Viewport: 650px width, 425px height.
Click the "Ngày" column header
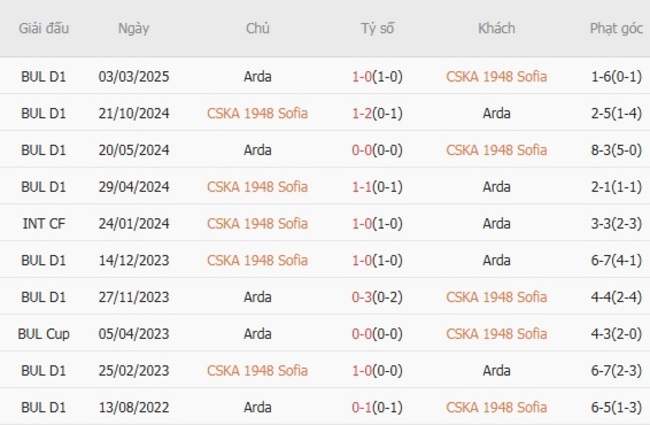(133, 28)
